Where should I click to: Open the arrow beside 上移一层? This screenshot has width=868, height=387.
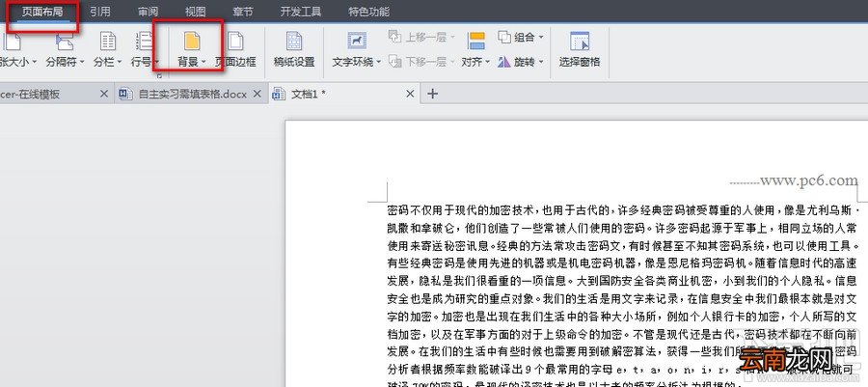point(451,37)
